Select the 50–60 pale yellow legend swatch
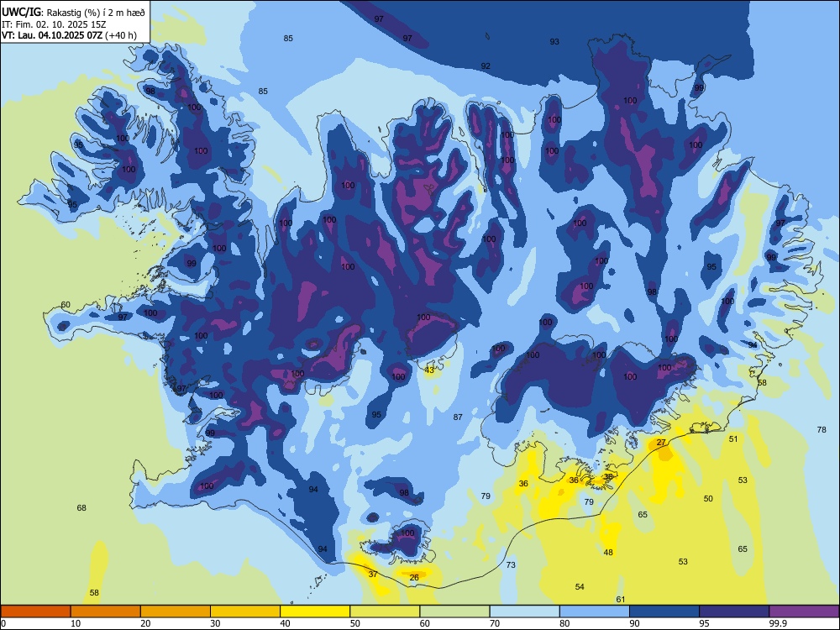Image resolution: width=840 pixels, height=630 pixels. pyautogui.click(x=385, y=612)
